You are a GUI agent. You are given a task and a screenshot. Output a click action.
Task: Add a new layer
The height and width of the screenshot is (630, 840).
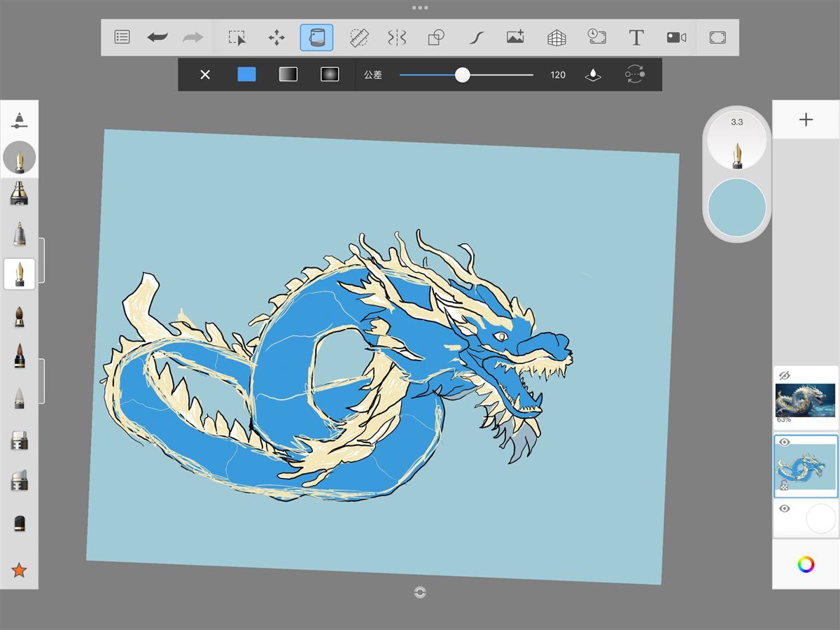point(806,120)
